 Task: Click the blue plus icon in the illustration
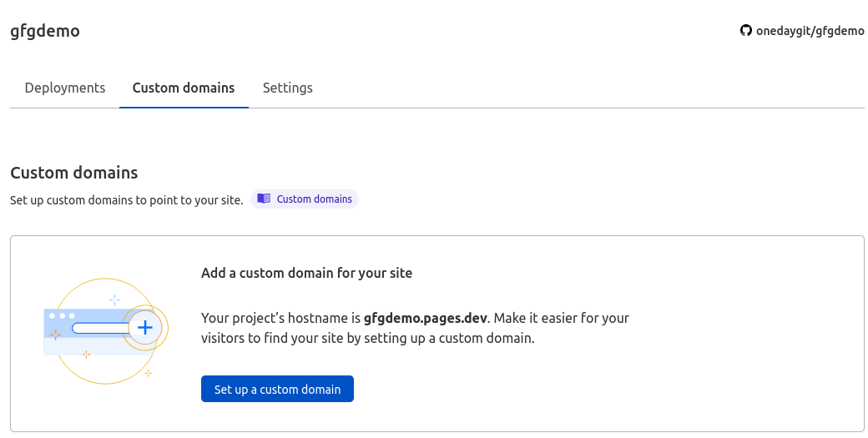[x=145, y=327]
